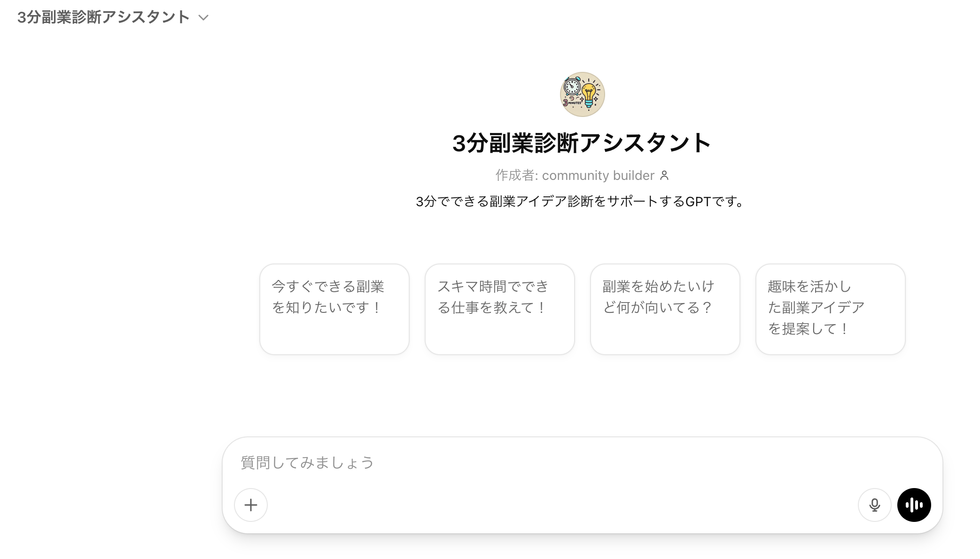Click the stopwatch graphic inside the GPT avatar
The width and height of the screenshot is (980, 559).
572,86
